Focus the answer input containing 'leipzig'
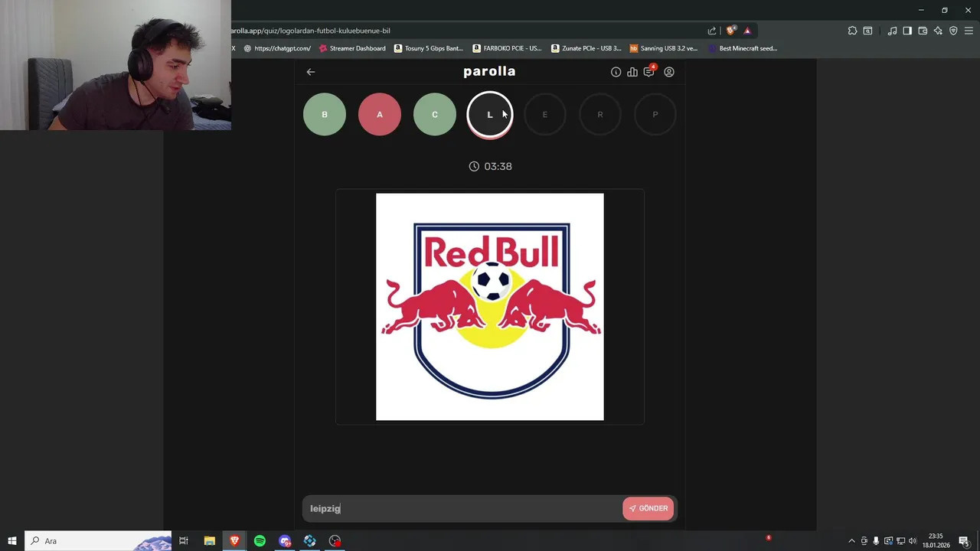The height and width of the screenshot is (551, 980). pyautogui.click(x=463, y=508)
